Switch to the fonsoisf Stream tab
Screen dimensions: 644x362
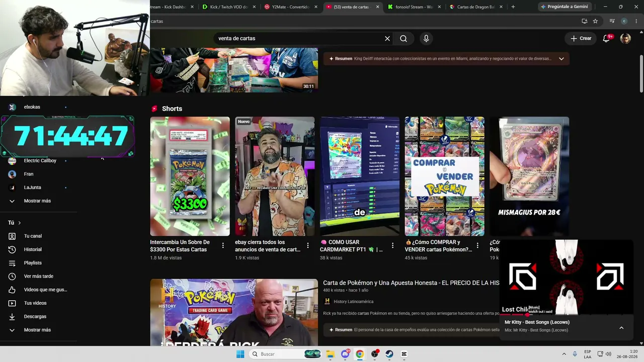pos(411,7)
